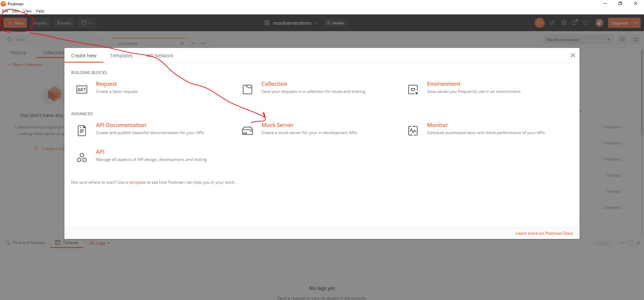This screenshot has height=300, width=644.
Task: Click the Invite button
Action: coord(335,23)
